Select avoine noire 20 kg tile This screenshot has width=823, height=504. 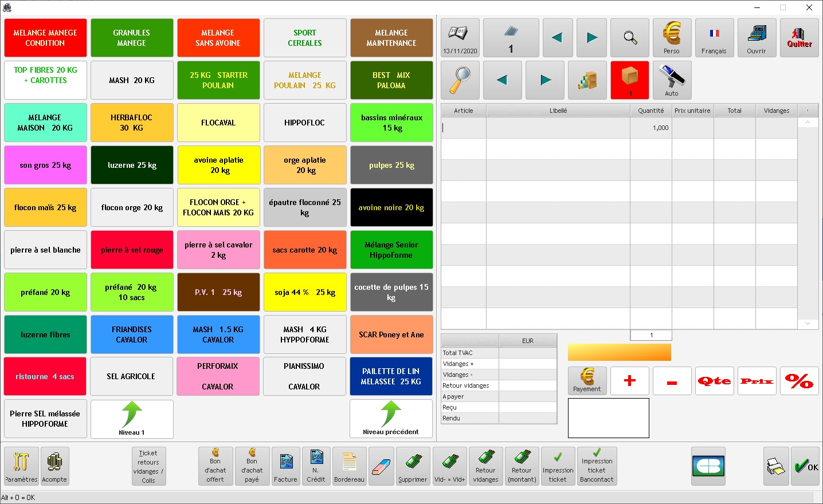click(391, 207)
